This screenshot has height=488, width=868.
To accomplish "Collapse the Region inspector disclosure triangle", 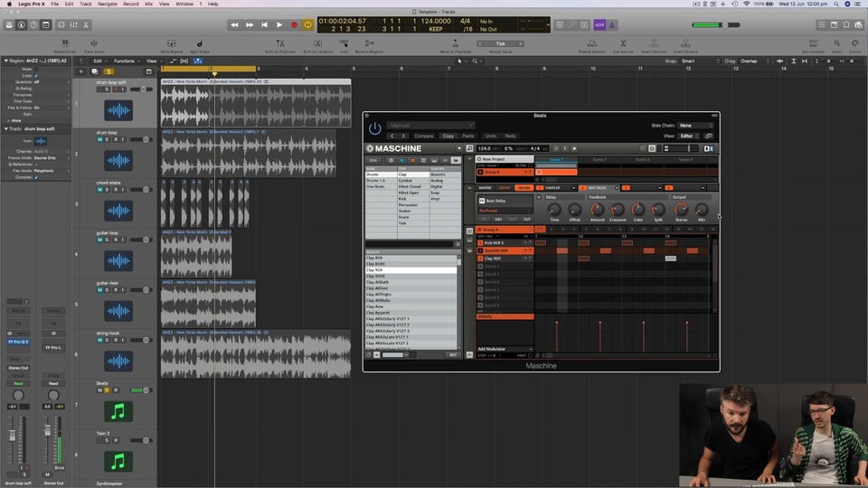I will (6, 61).
